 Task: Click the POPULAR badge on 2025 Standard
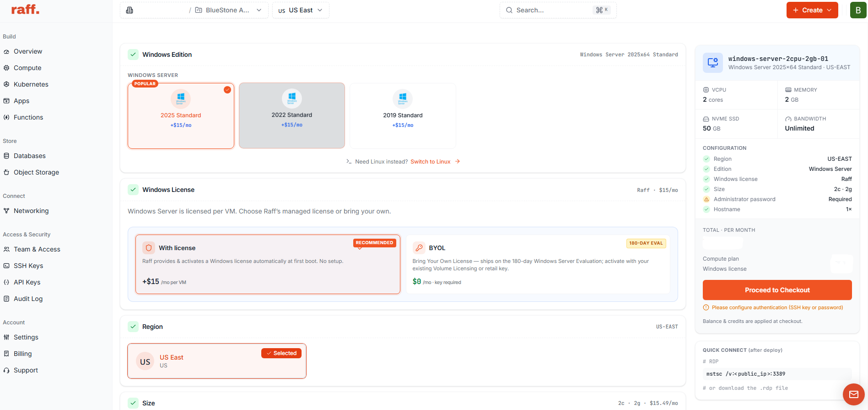[x=145, y=84]
